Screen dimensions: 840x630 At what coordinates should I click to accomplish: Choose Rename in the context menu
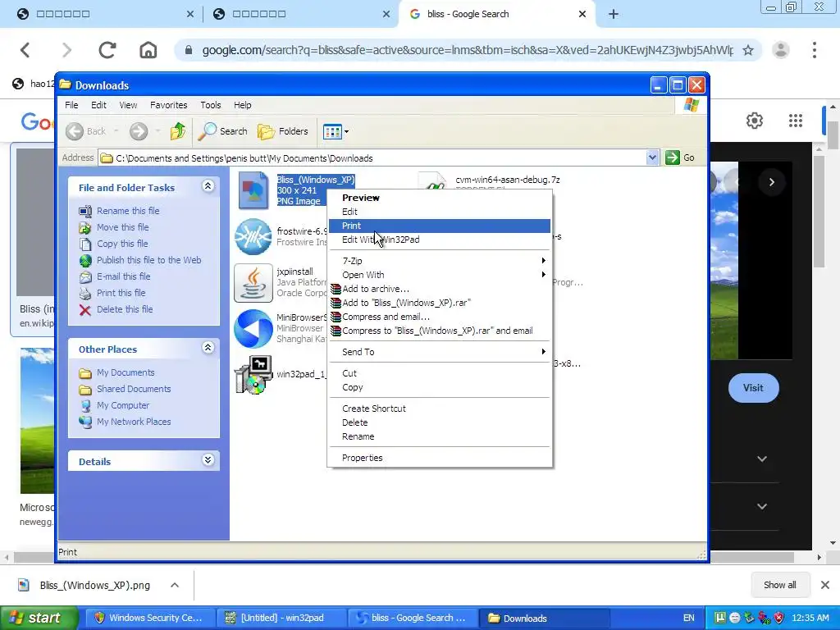(440, 436)
